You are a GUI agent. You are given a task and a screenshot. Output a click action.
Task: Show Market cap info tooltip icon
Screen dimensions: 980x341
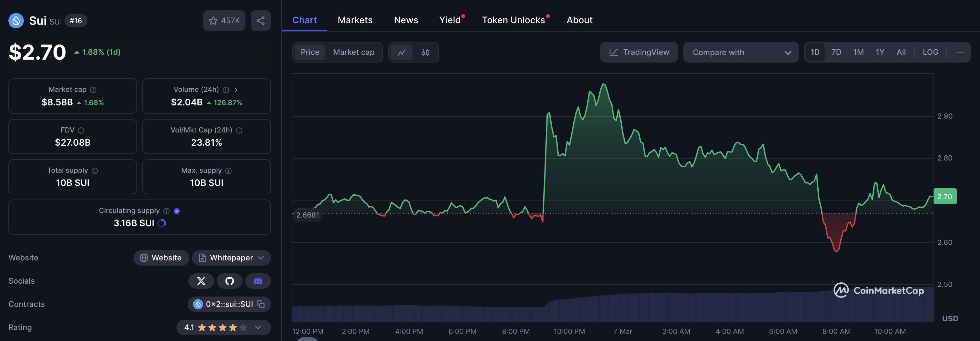pos(93,90)
